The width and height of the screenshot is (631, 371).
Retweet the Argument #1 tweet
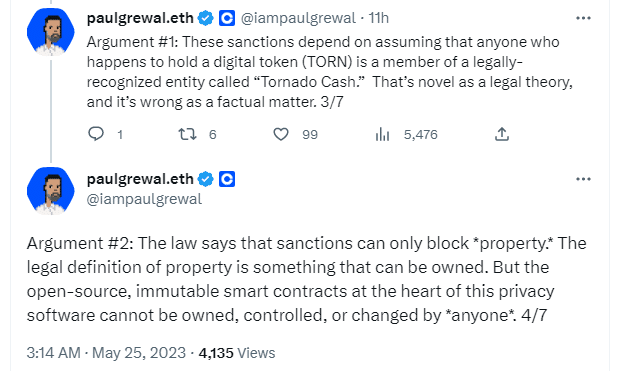point(188,134)
